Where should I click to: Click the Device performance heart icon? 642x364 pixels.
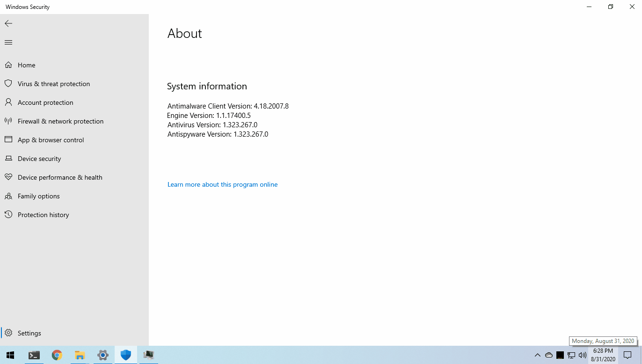8,177
